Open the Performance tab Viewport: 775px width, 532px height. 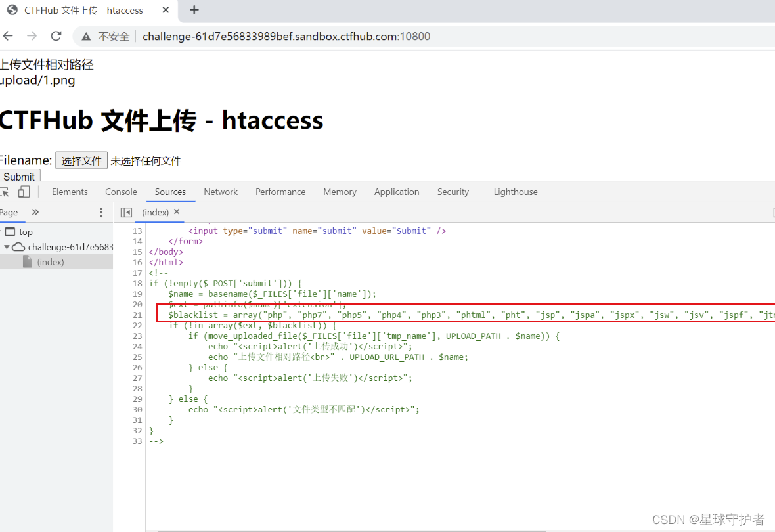click(x=280, y=192)
